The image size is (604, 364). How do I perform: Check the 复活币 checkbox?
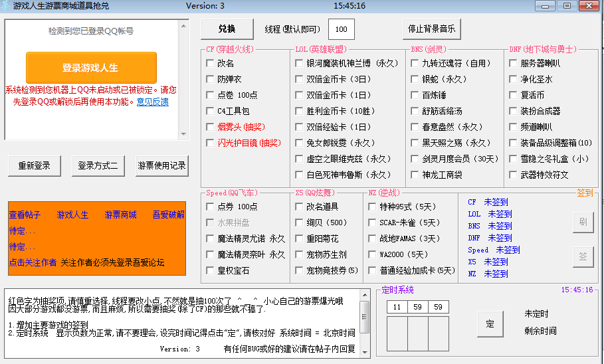pyautogui.click(x=513, y=95)
